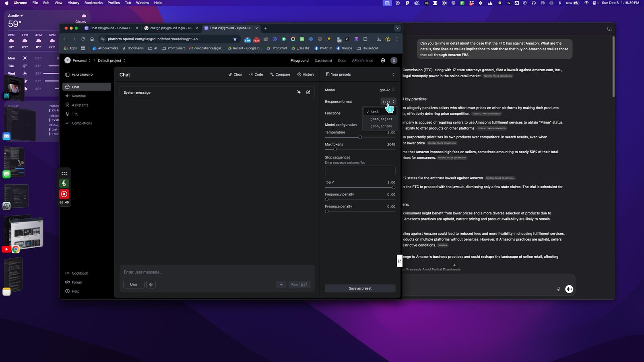Select json_object response format
Screen dimensions: 644x362
(x=381, y=119)
